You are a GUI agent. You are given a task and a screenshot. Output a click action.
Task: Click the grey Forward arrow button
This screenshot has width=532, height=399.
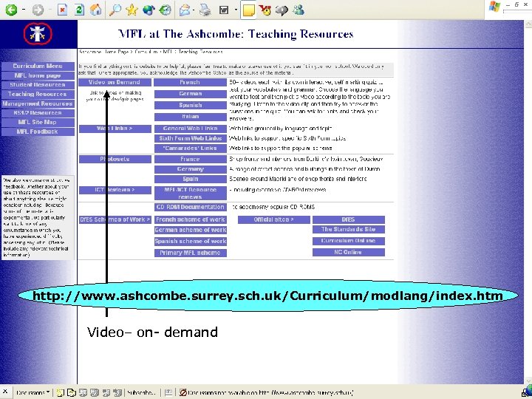point(38,10)
